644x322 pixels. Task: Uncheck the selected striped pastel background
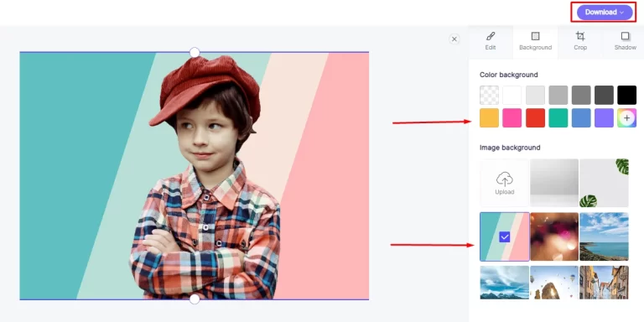(504, 236)
